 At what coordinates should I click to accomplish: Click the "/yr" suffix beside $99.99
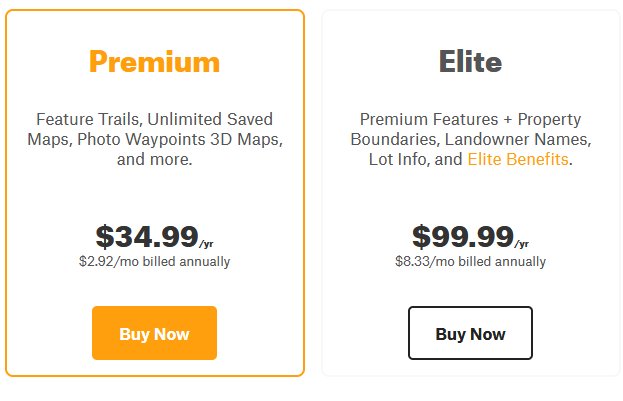click(x=522, y=244)
